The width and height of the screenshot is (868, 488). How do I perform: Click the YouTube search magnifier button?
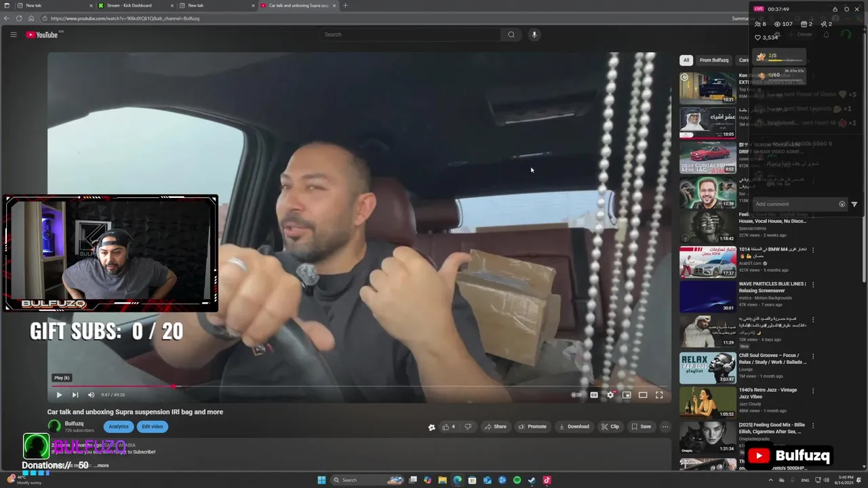pyautogui.click(x=511, y=35)
